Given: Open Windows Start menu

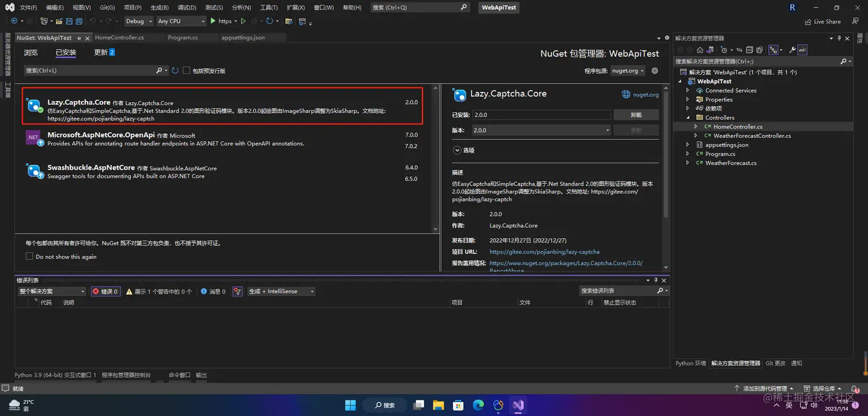Looking at the screenshot, I should coord(350,405).
